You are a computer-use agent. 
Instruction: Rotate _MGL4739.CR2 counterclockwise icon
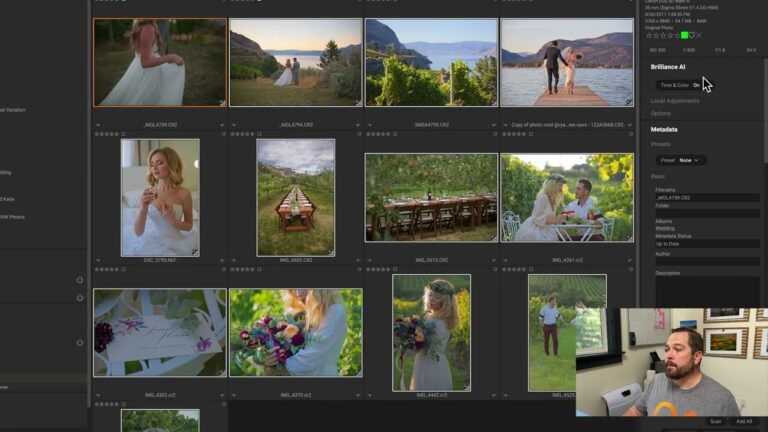[98, 125]
